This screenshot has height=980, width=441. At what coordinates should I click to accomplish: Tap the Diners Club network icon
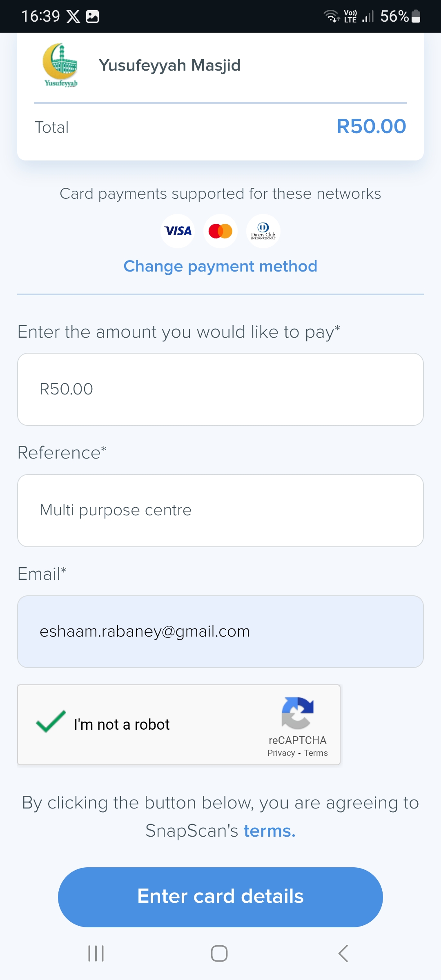point(263,231)
